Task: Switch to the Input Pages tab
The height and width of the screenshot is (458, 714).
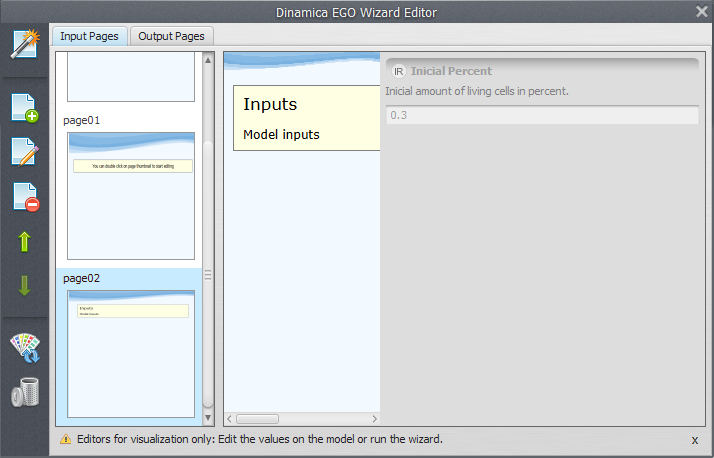Action: 89,36
